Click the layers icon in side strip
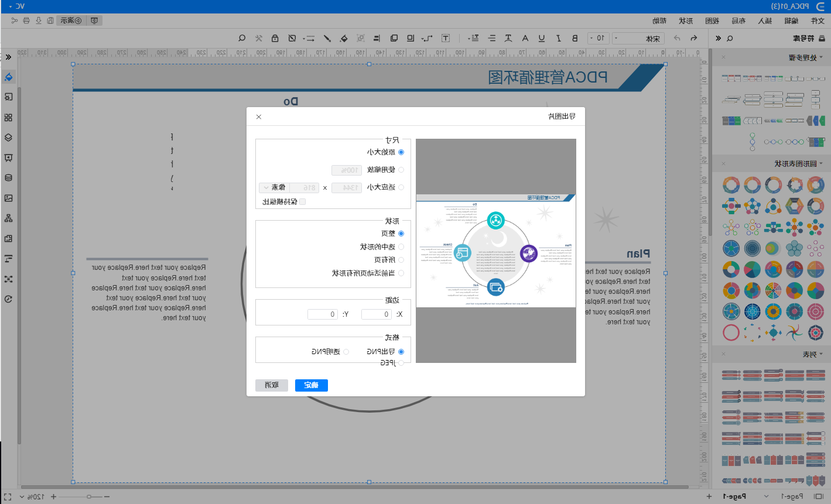This screenshot has height=504, width=831. pos(8,138)
